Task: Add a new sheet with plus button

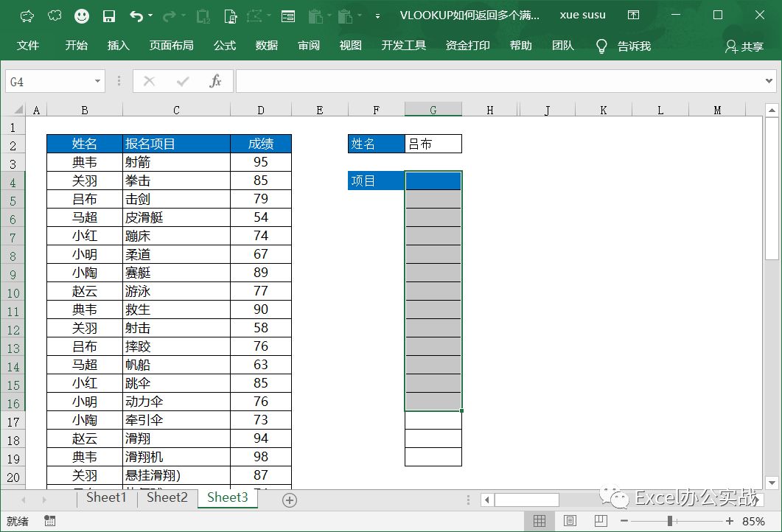Action: (x=290, y=500)
